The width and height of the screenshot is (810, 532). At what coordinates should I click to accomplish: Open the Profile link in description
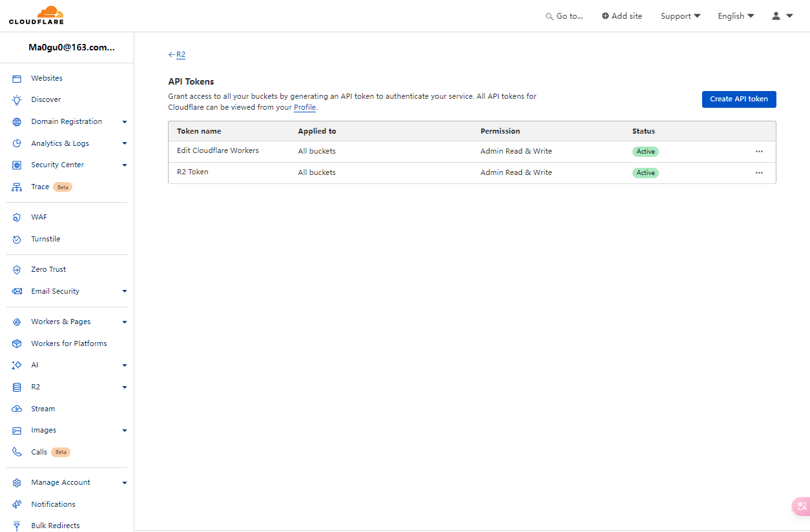[x=305, y=107]
